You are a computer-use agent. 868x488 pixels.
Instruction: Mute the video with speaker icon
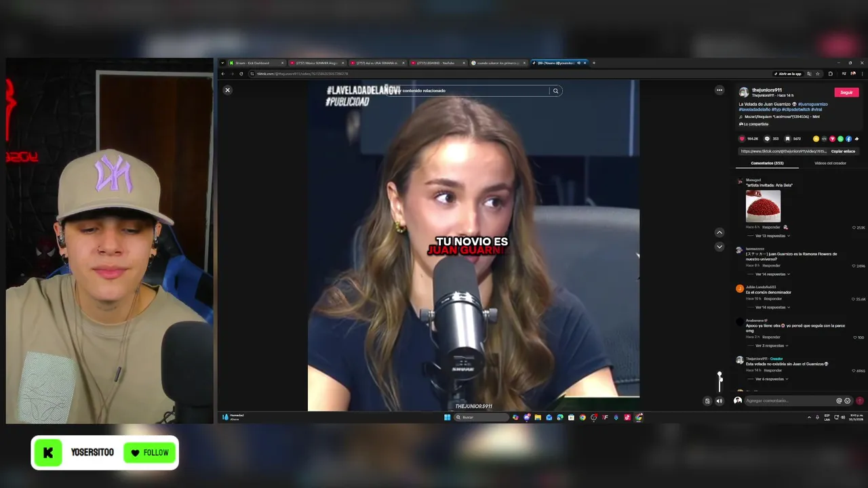click(x=719, y=401)
